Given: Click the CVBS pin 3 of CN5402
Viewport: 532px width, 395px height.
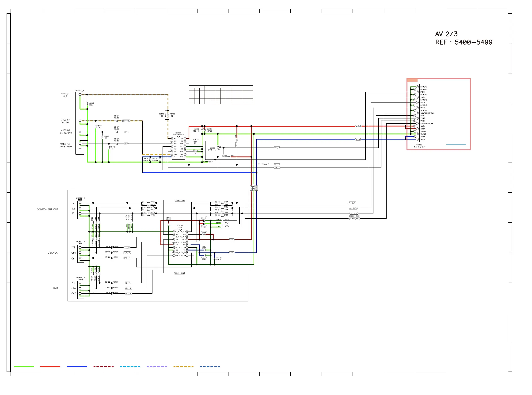Looking at the screenshot, I should coord(417,92).
